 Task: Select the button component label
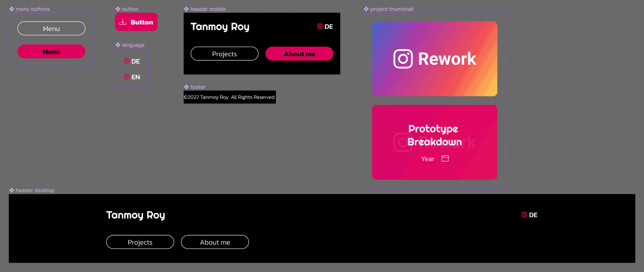127,9
